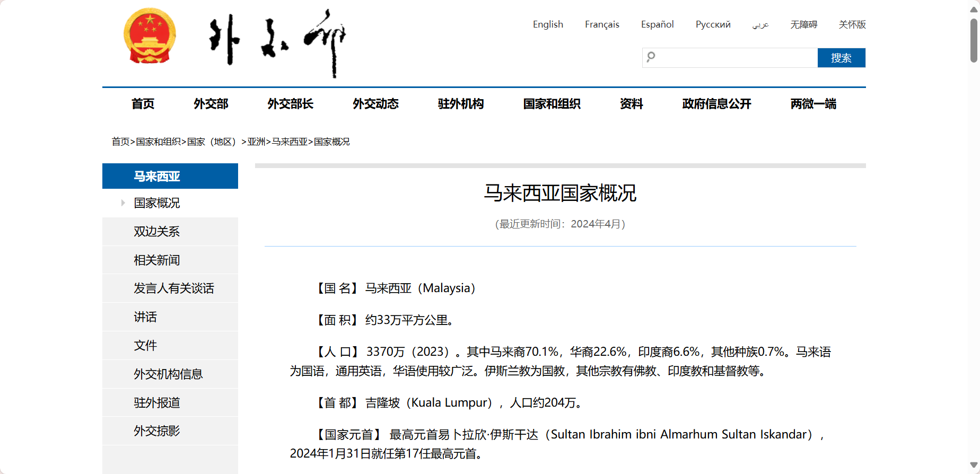Viewport: 980px width, 474px height.
Task: Open 关怀版 care version
Action: [852, 24]
